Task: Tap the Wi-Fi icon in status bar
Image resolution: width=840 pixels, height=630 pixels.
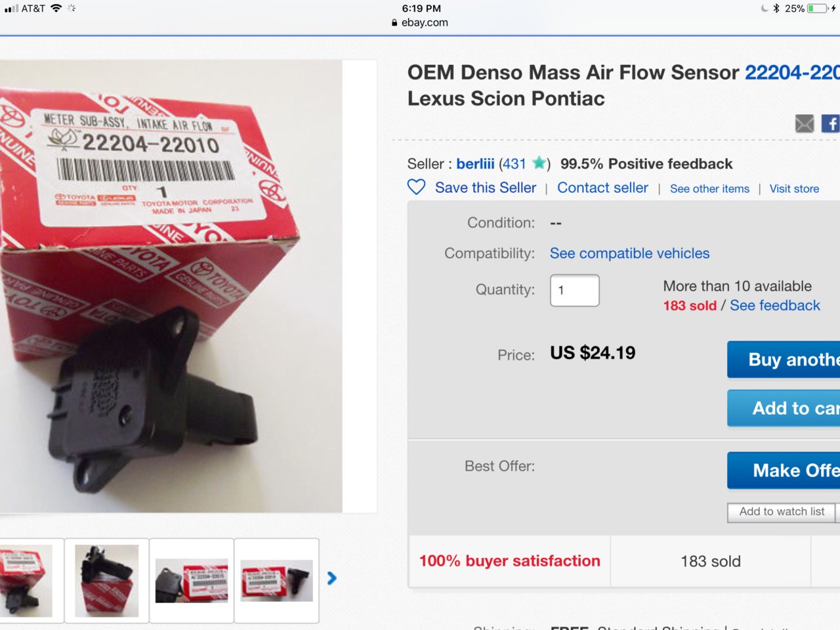Action: pos(56,9)
